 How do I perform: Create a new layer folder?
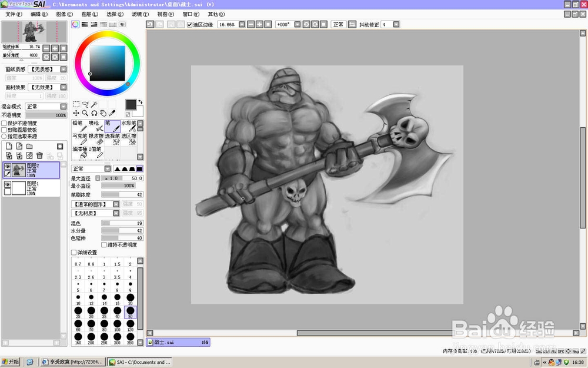(29, 146)
